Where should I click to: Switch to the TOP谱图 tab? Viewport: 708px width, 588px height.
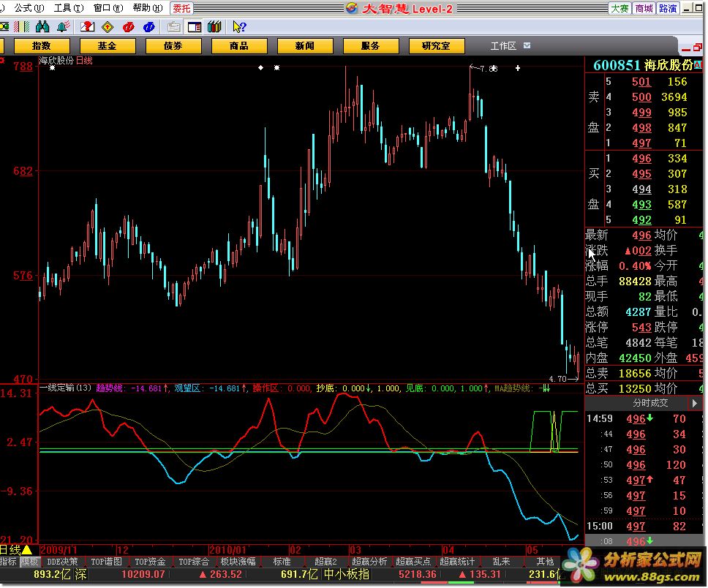(107, 562)
